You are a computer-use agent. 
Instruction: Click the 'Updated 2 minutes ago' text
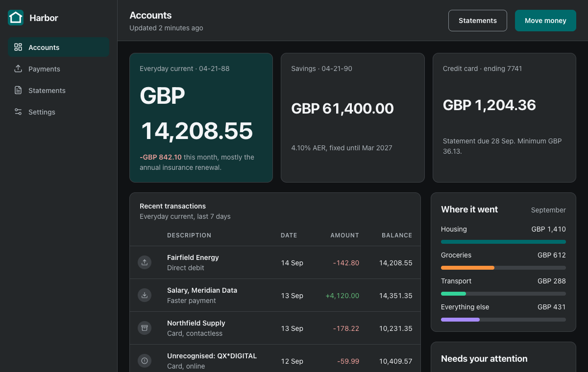click(x=166, y=28)
